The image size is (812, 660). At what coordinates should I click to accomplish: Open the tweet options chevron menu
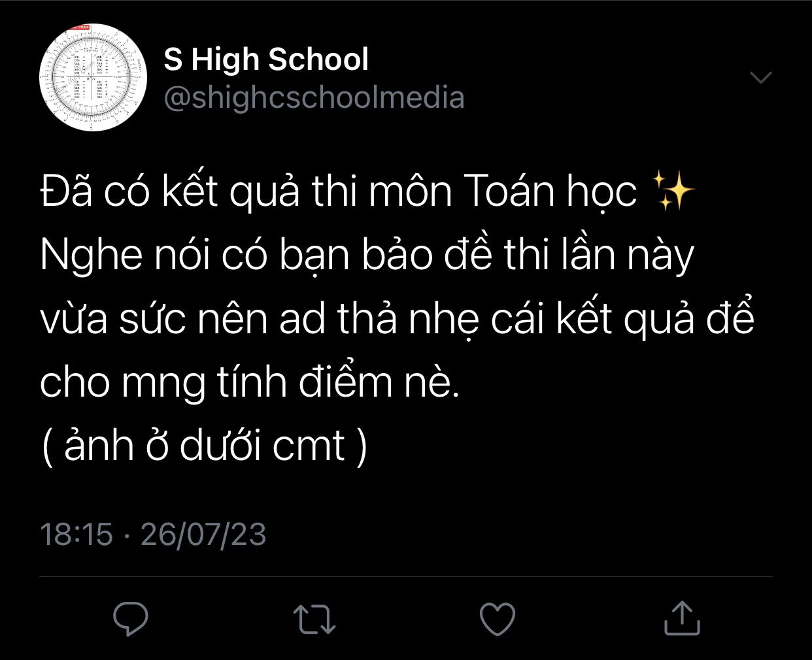click(761, 78)
